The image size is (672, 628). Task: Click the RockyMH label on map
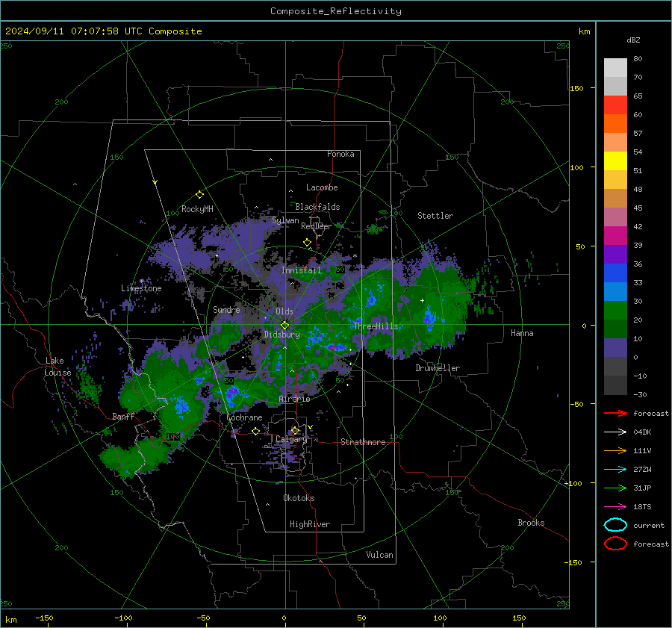(197, 209)
